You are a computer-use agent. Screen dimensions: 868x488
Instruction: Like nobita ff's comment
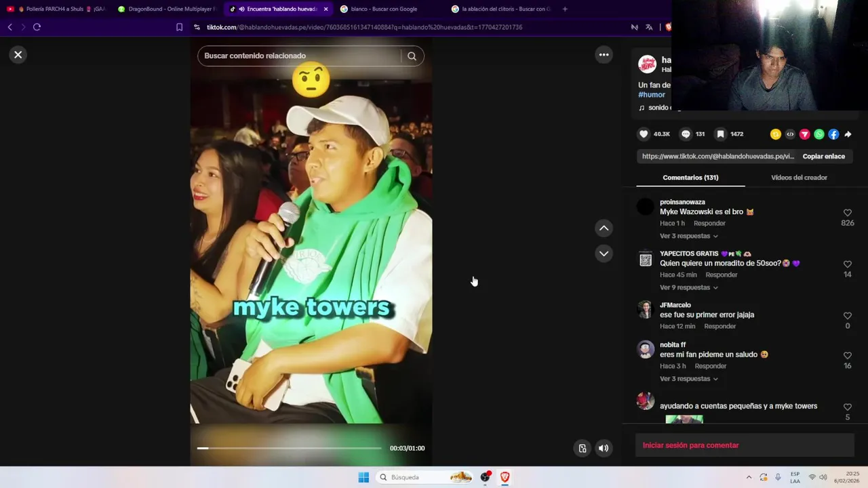(x=848, y=356)
